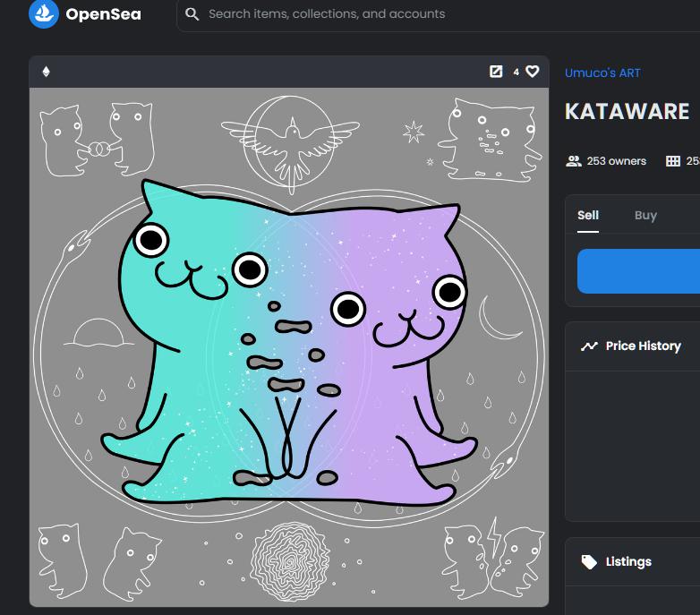Open the original media external link icon
The width and height of the screenshot is (700, 615).
(x=496, y=72)
